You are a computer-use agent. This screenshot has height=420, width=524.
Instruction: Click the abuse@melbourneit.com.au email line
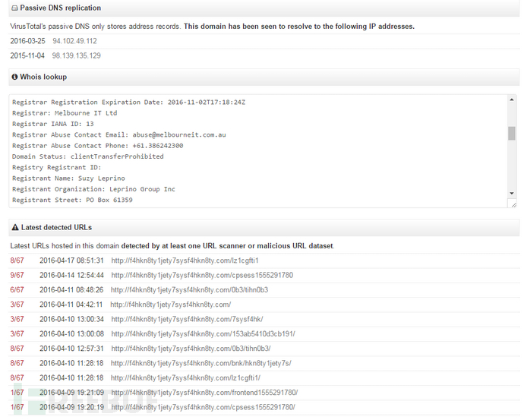point(119,135)
